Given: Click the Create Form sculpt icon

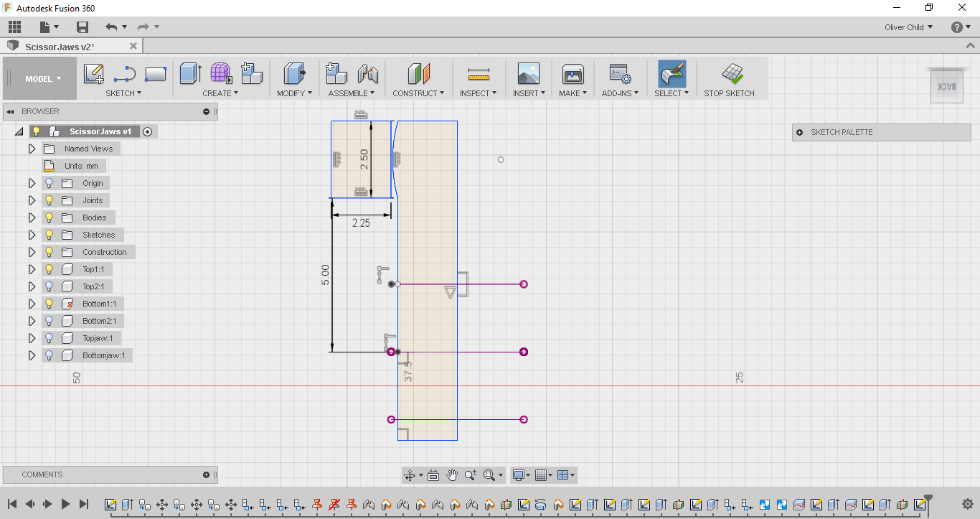Looking at the screenshot, I should pyautogui.click(x=221, y=73).
